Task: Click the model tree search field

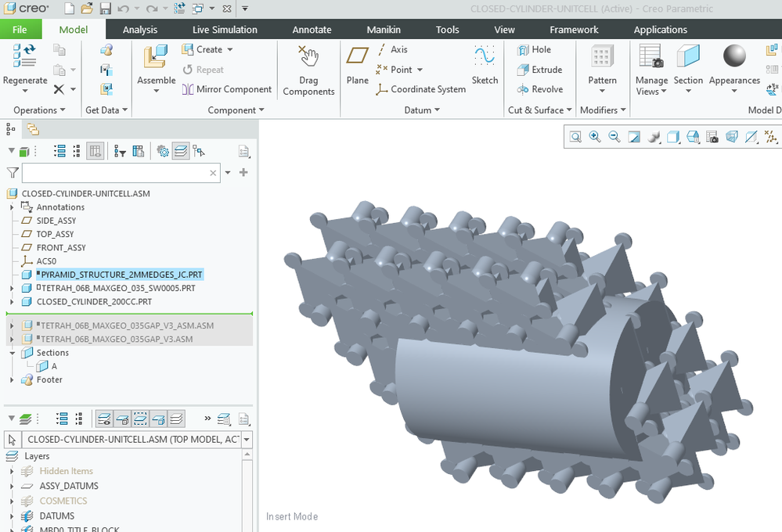Action: click(114, 173)
